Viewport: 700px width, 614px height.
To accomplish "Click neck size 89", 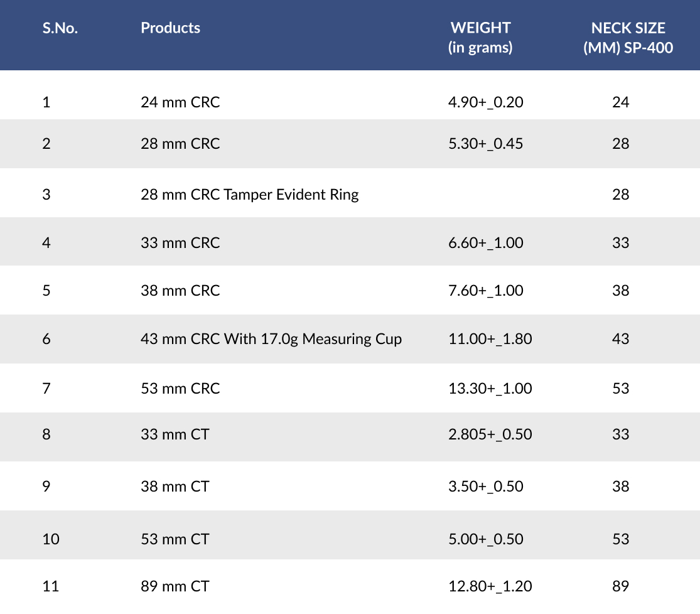I will point(620,586).
